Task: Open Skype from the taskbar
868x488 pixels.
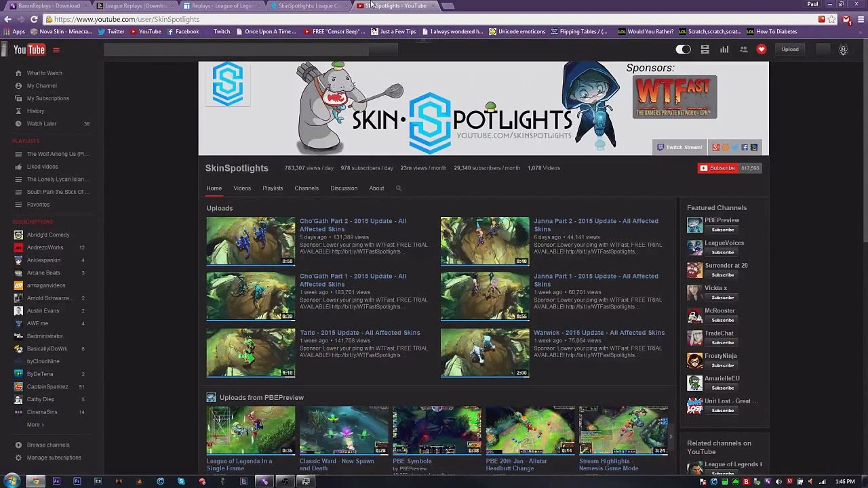Action: tap(181, 481)
